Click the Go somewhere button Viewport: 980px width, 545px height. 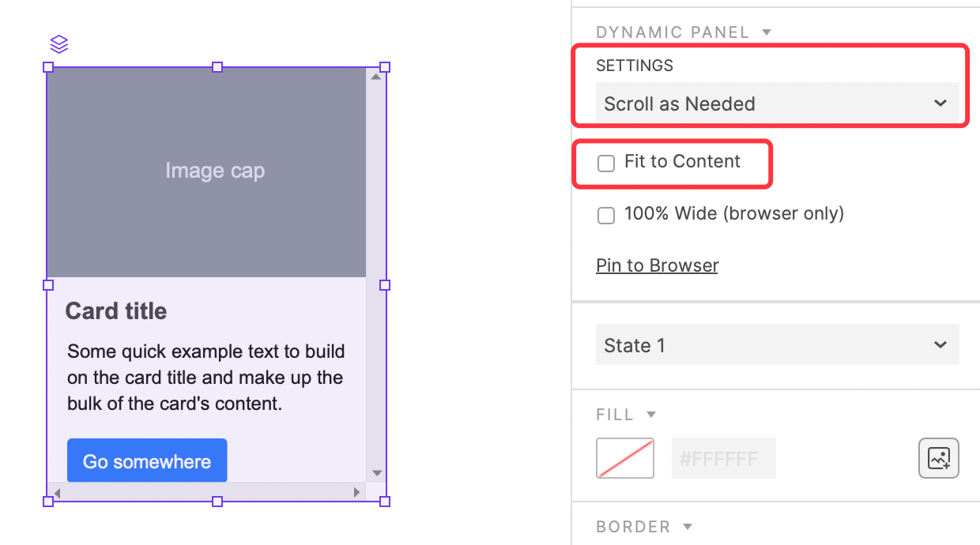pos(147,461)
